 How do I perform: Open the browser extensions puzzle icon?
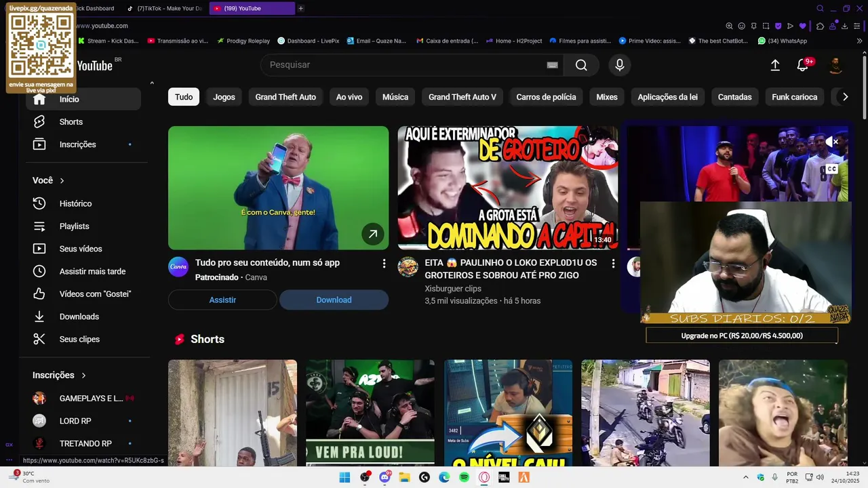(820, 26)
